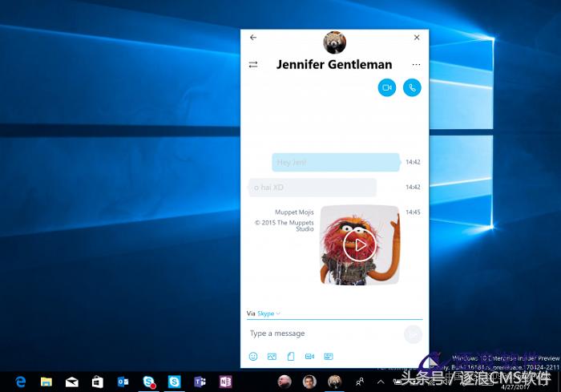
Task: Click the Type a message field
Action: coord(321,333)
